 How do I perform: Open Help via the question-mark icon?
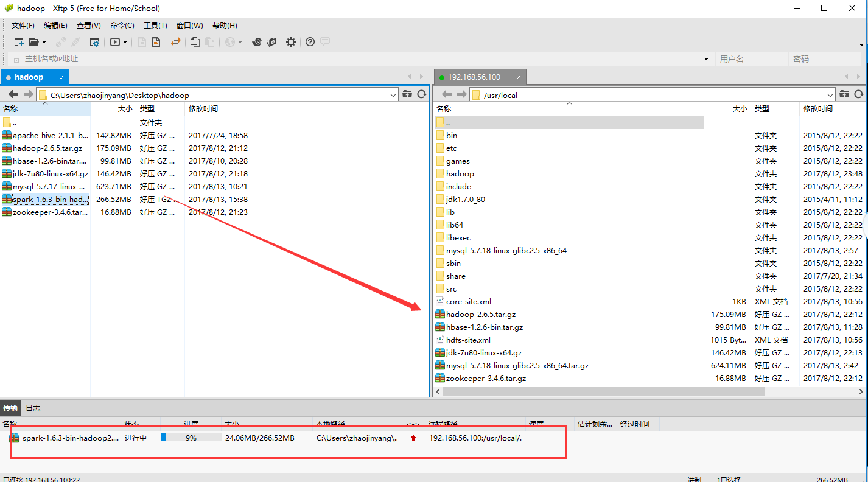pos(310,42)
